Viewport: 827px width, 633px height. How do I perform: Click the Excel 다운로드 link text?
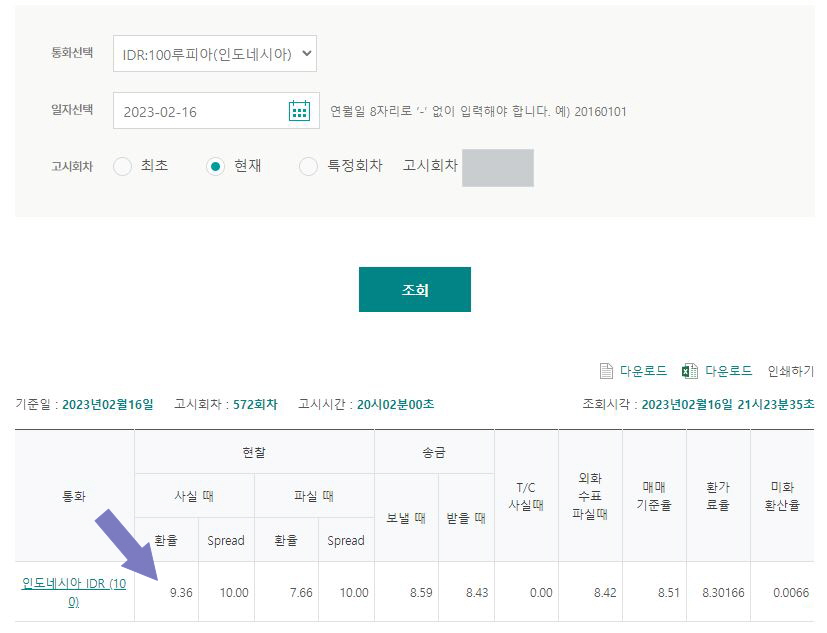click(x=728, y=371)
